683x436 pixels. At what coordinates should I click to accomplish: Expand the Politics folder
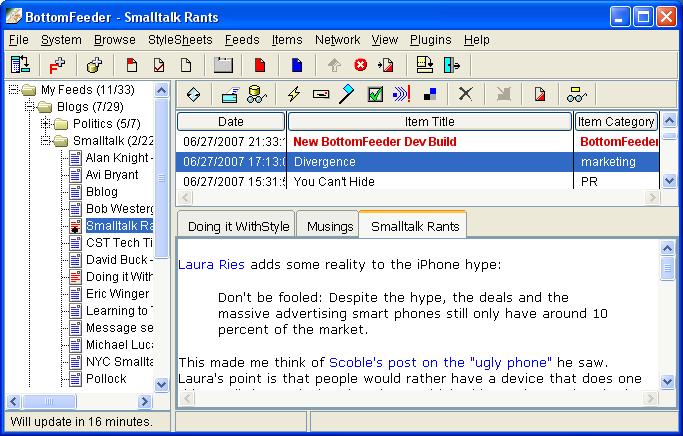pos(45,124)
